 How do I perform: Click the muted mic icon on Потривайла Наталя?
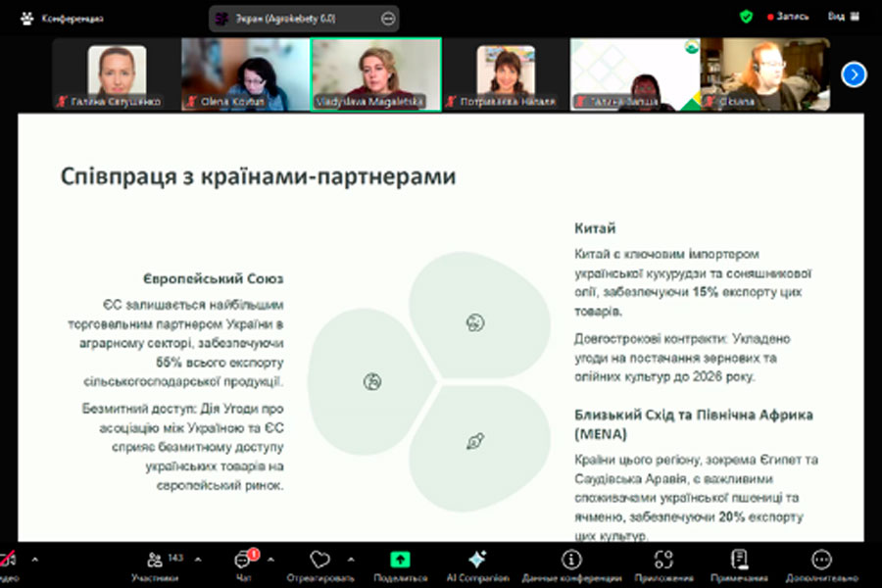[451, 101]
